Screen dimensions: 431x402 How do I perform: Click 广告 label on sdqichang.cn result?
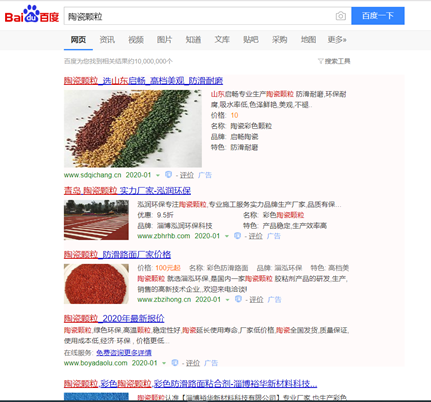205,175
